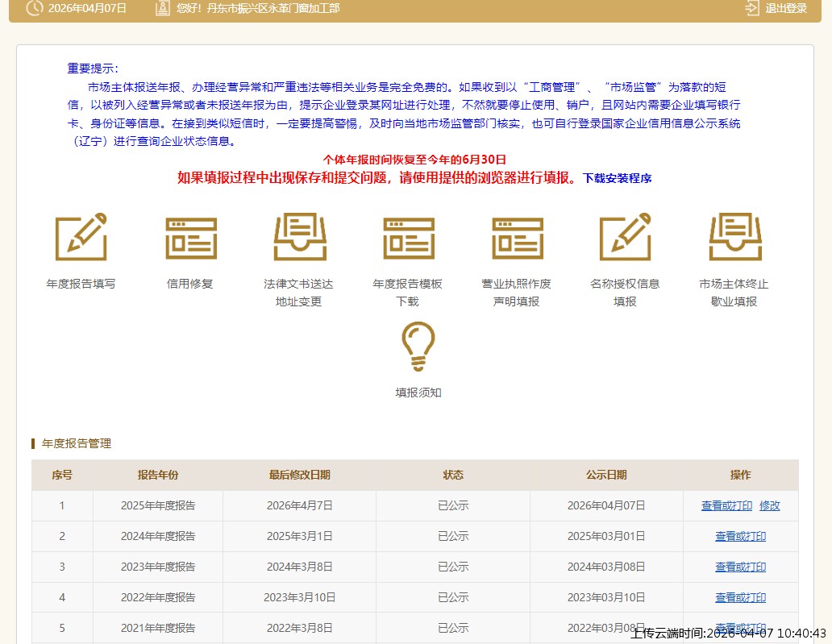Viewport: 832px width, 644px height.
Task: Open the 年度报告填写 icon
Action: tap(81, 237)
